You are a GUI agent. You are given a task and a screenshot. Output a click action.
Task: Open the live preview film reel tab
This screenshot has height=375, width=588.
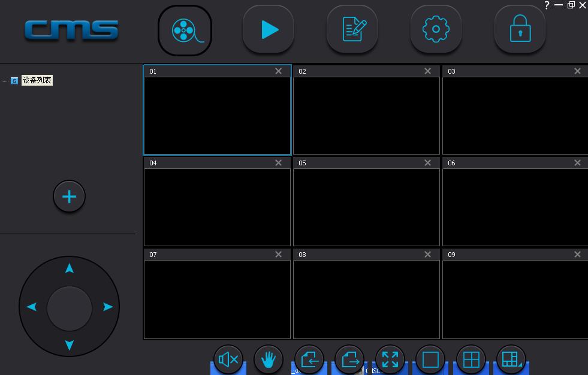coord(185,30)
